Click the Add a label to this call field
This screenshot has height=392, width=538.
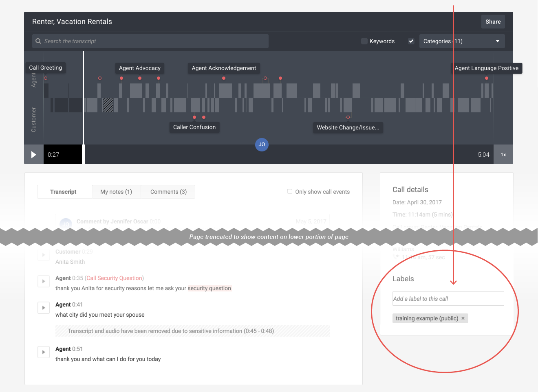(x=448, y=298)
